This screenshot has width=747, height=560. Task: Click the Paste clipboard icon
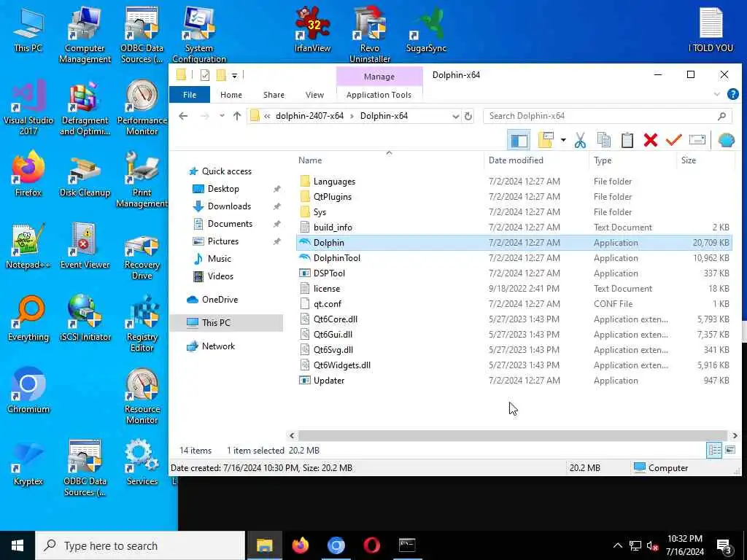[x=627, y=140]
